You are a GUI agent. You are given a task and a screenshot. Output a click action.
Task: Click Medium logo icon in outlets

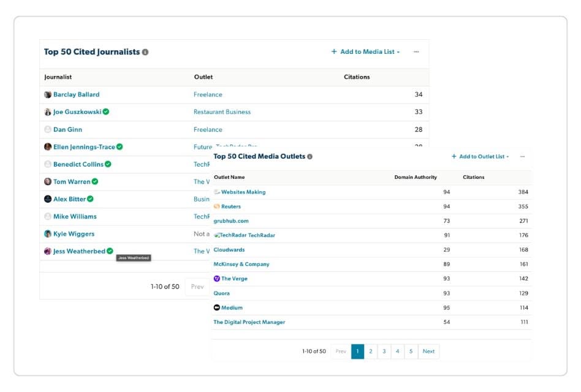pos(217,307)
